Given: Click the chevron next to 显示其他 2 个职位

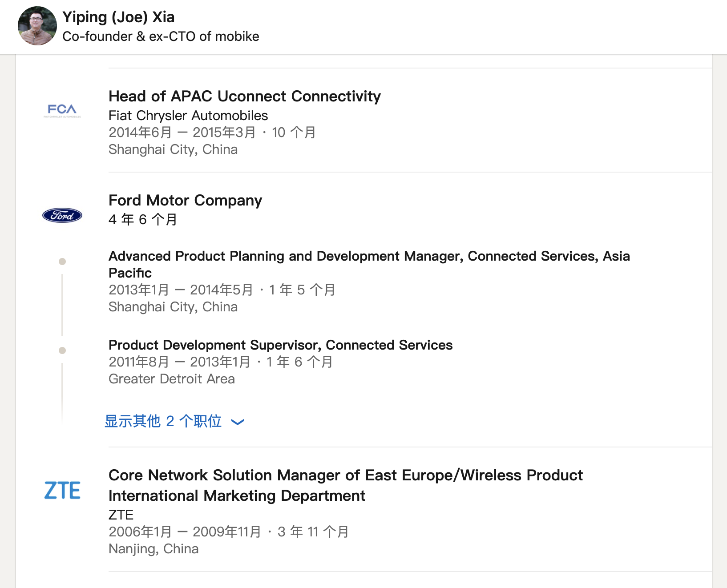Looking at the screenshot, I should [238, 422].
